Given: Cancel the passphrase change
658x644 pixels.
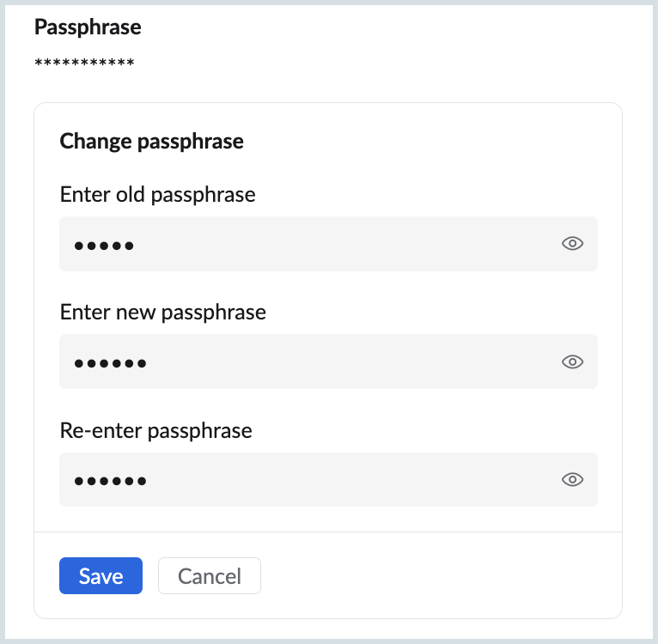Looking at the screenshot, I should pyautogui.click(x=210, y=576).
